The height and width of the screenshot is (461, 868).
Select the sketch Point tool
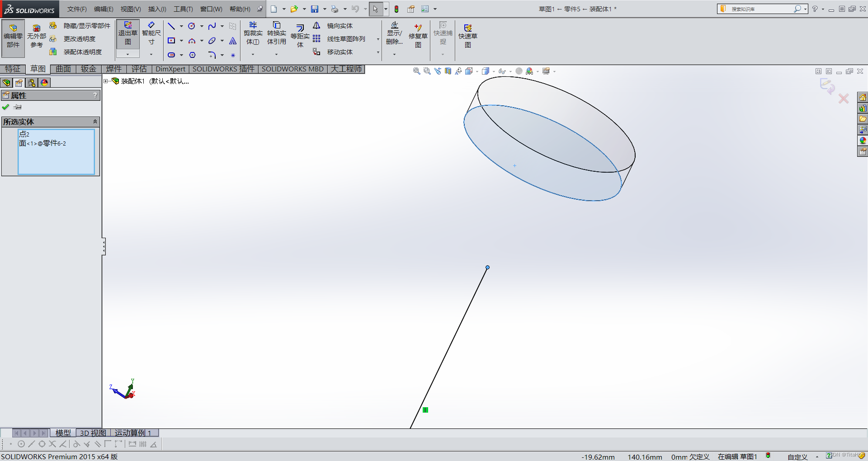pos(233,55)
